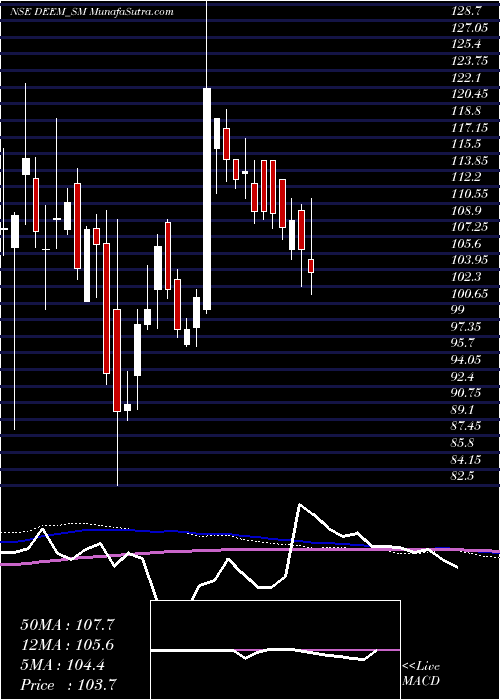This screenshot has width=500, height=700.
Task: Click the 102.3 price axis label
Action: 467,277
